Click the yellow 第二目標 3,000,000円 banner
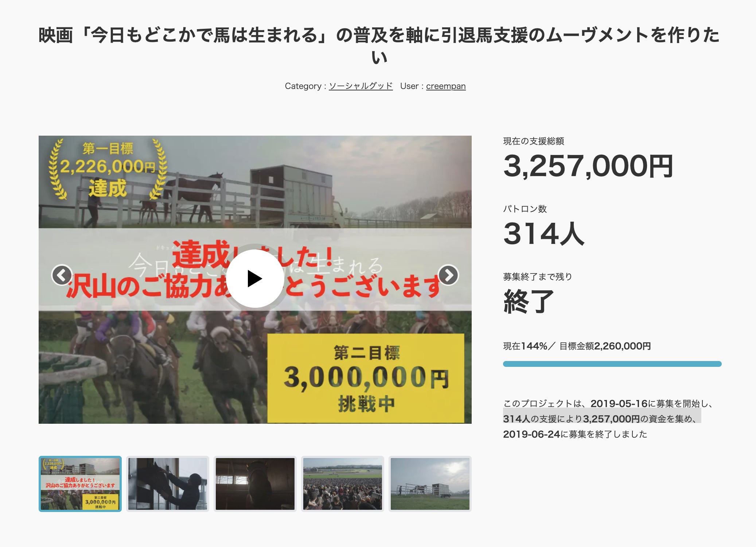This screenshot has height=547, width=756. coord(366,378)
